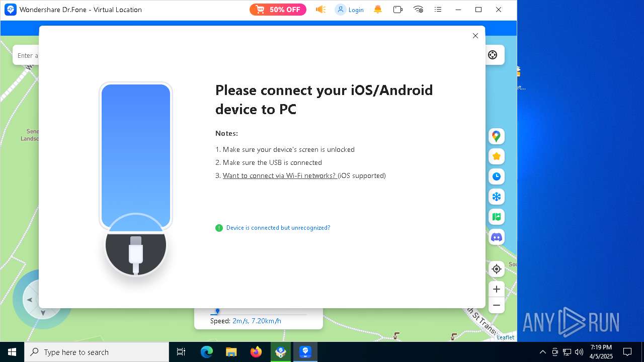Click the taskbar search box
Screen dimensions: 644x362
coord(97,352)
